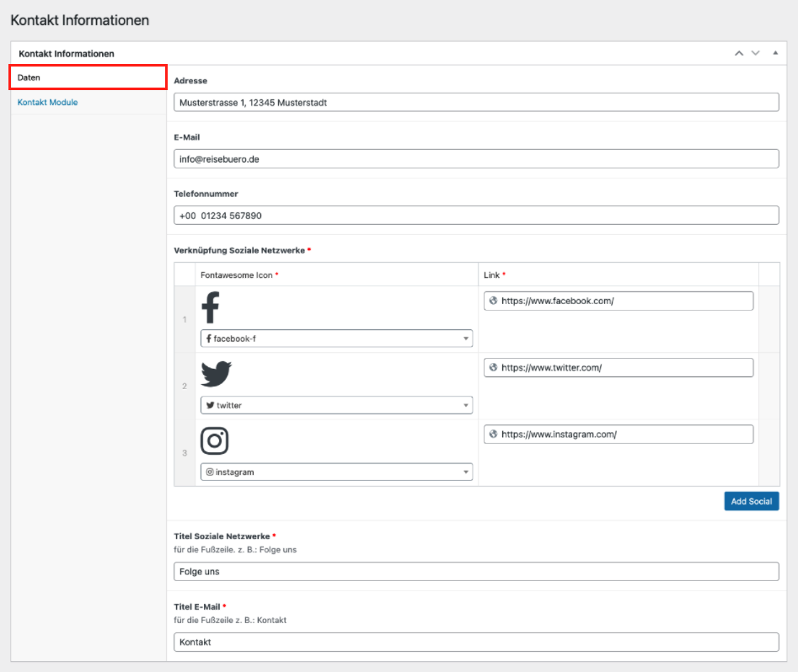Click globe icon in Instagram link field
The height and width of the screenshot is (672, 798).
point(493,435)
